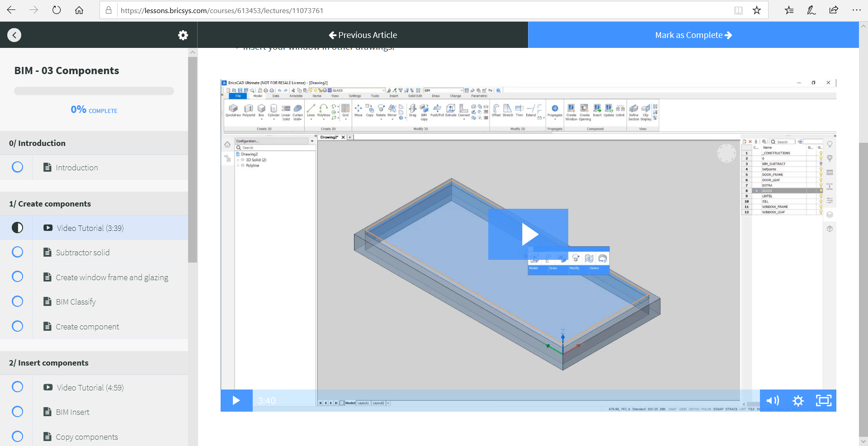Click sidebar scrollbar up arrow
Image resolution: width=868 pixels, height=446 pixels.
tap(193, 52)
